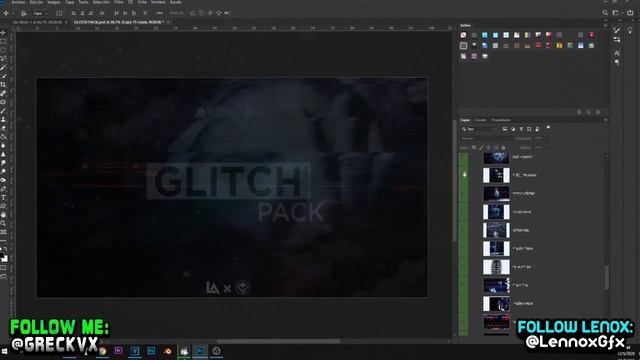Screen dimensions: 640x360
Task: Toggle lock position in the Layers panel
Action: pos(489,147)
